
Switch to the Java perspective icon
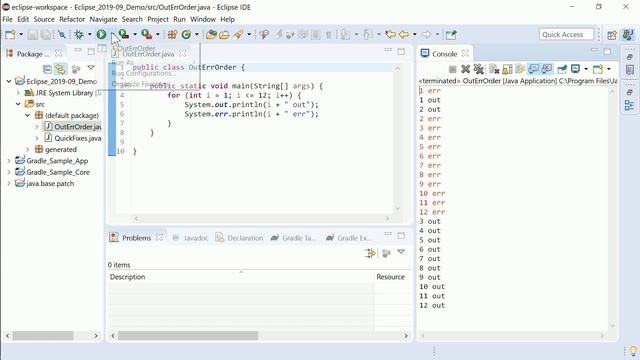(x=628, y=35)
